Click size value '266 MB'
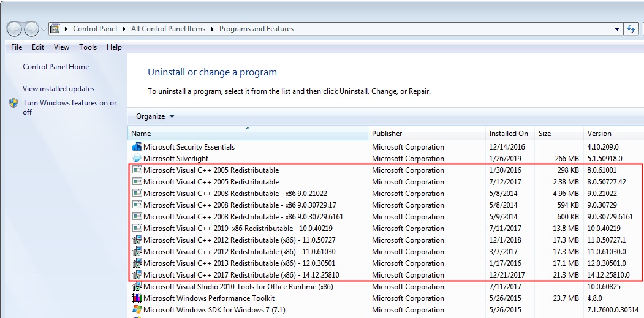Image resolution: width=644 pixels, height=318 pixels. click(x=566, y=158)
